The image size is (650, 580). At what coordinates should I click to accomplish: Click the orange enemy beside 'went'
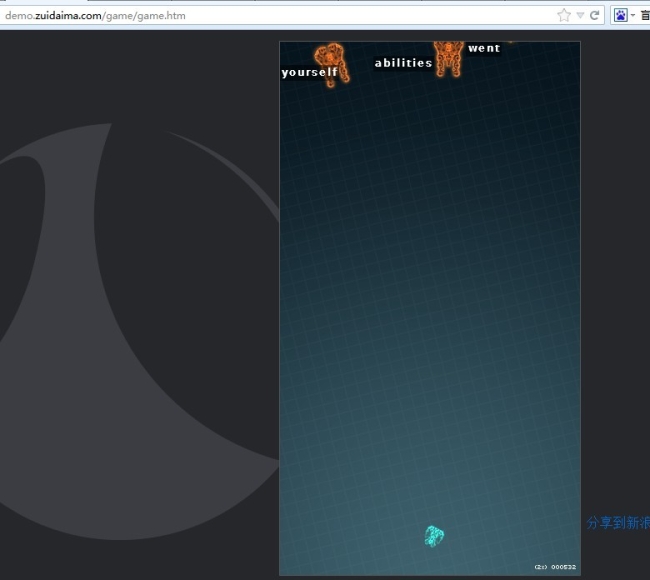(448, 56)
